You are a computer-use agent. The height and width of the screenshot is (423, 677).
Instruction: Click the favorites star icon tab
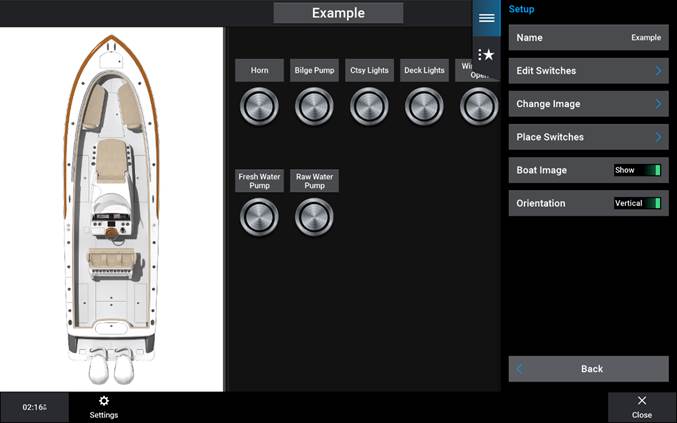pos(486,55)
